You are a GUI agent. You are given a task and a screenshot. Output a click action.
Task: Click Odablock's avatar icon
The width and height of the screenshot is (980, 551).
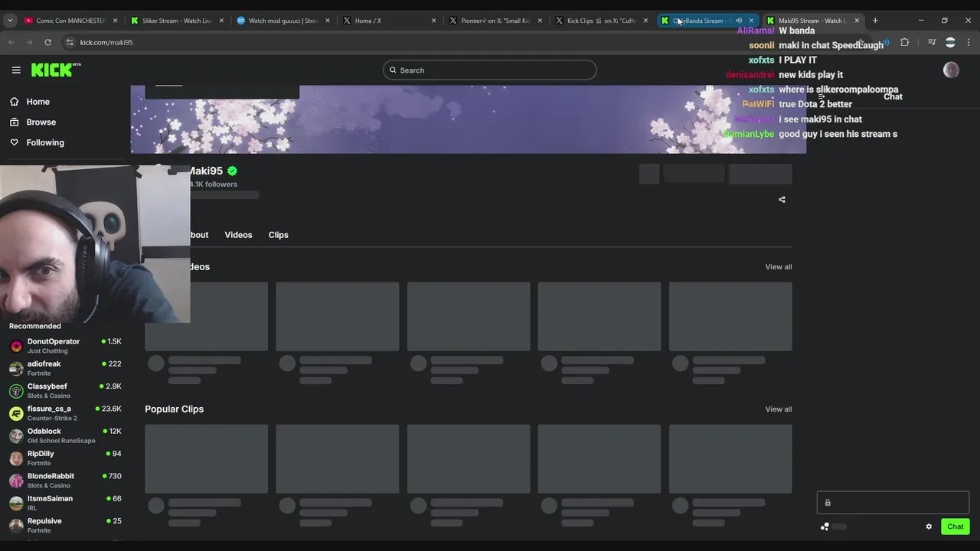(x=16, y=435)
